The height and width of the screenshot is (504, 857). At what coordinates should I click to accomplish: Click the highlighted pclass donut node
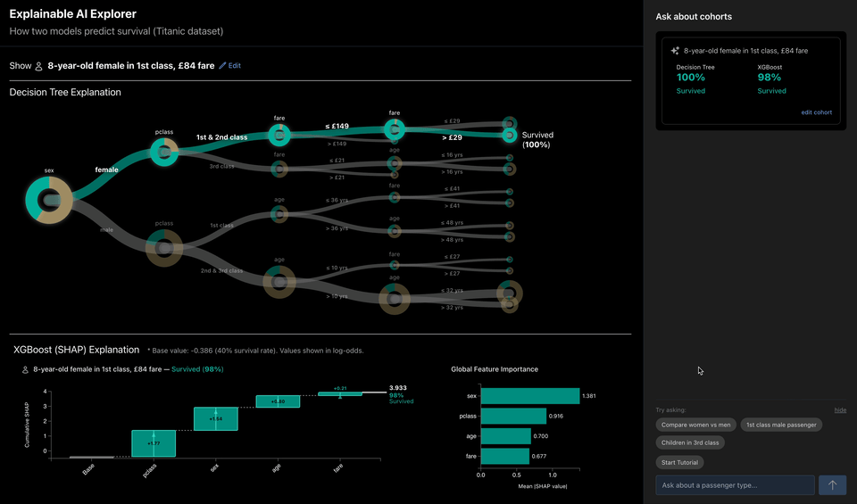[x=163, y=152]
